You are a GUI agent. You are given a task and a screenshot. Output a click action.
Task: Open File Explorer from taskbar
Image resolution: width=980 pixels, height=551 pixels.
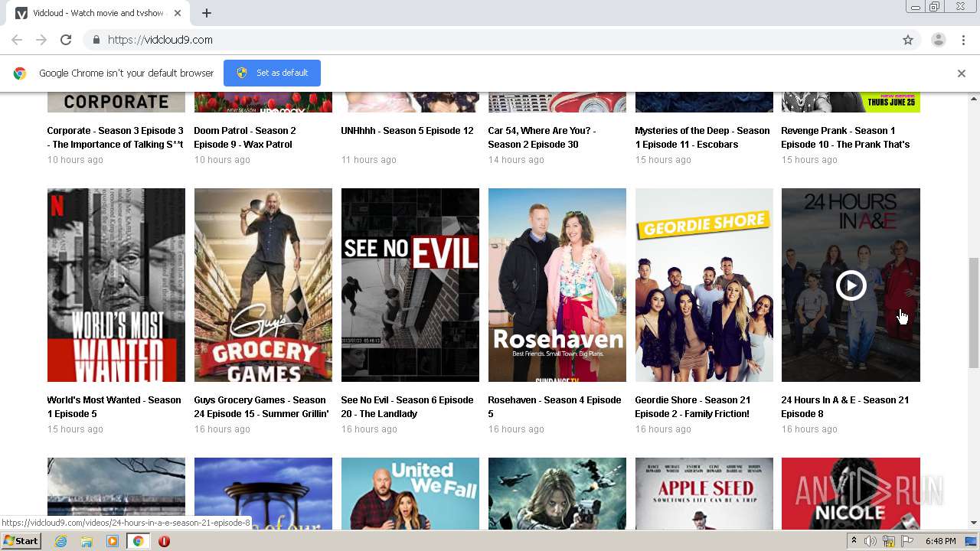click(x=87, y=541)
